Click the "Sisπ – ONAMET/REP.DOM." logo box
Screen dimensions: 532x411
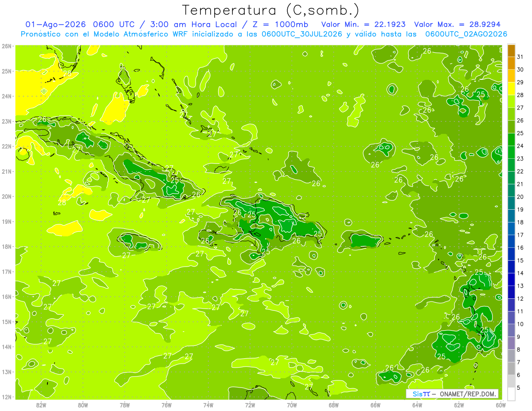pos(452,394)
